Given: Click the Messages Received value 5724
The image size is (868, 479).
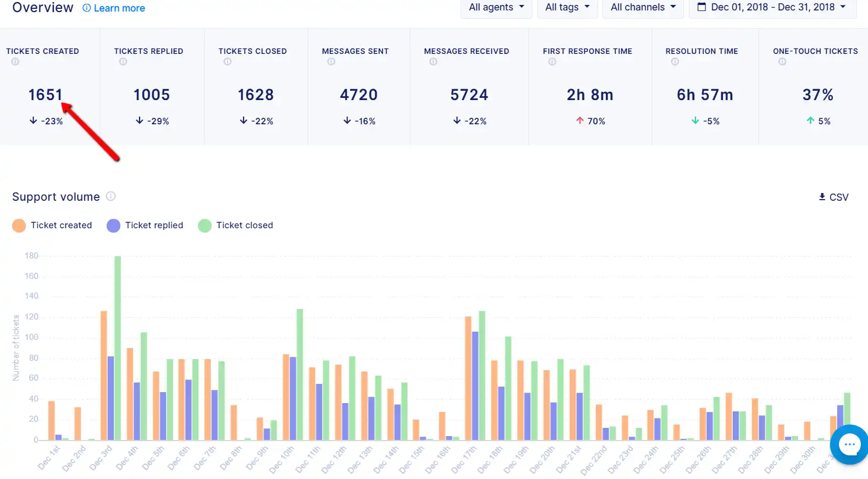Looking at the screenshot, I should pyautogui.click(x=469, y=95).
